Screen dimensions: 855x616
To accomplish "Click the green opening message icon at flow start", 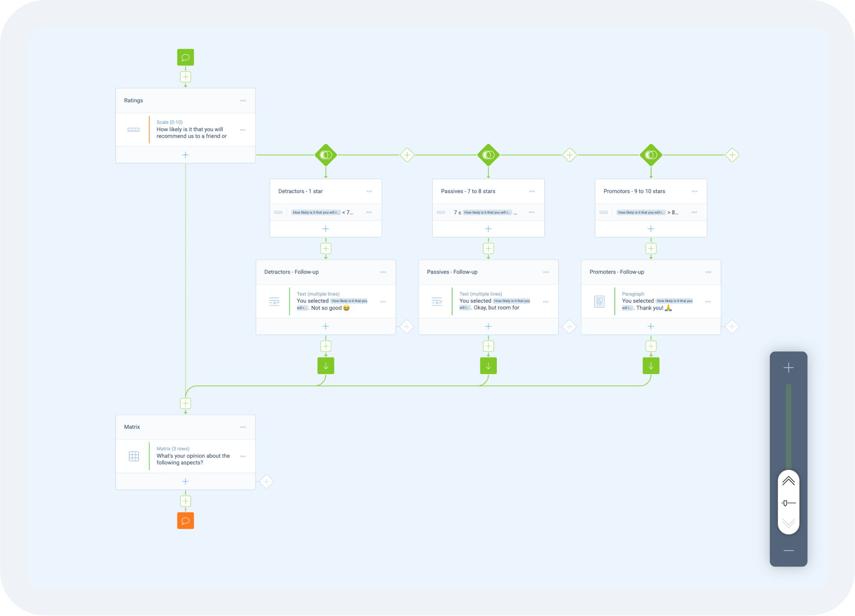I will 185,57.
